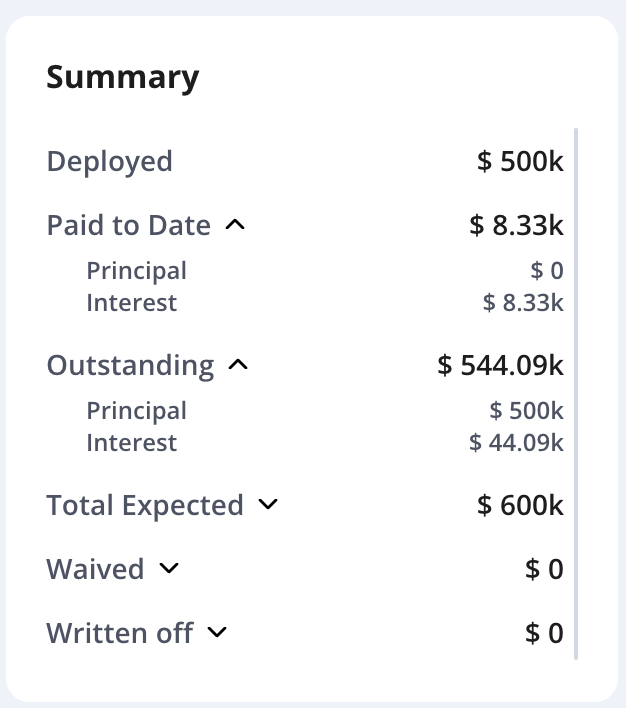
Task: Click the Summary heading
Action: coord(122,77)
